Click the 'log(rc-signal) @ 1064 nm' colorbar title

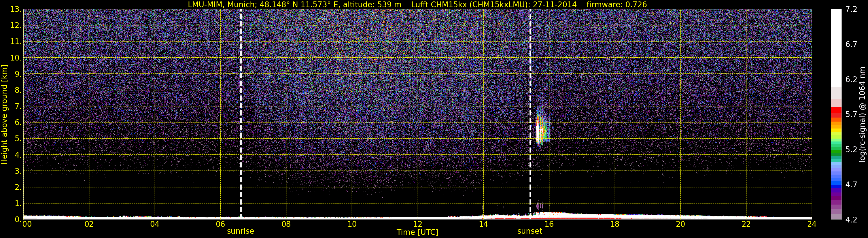tap(862, 114)
